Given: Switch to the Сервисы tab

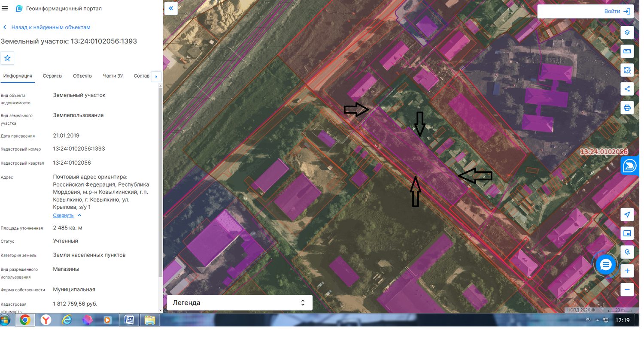Looking at the screenshot, I should coord(52,76).
